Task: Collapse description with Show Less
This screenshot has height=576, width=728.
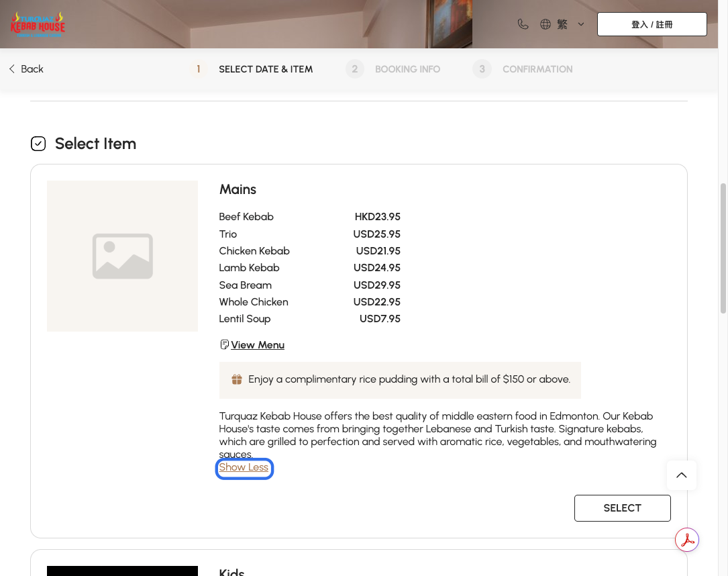Action: (244, 467)
